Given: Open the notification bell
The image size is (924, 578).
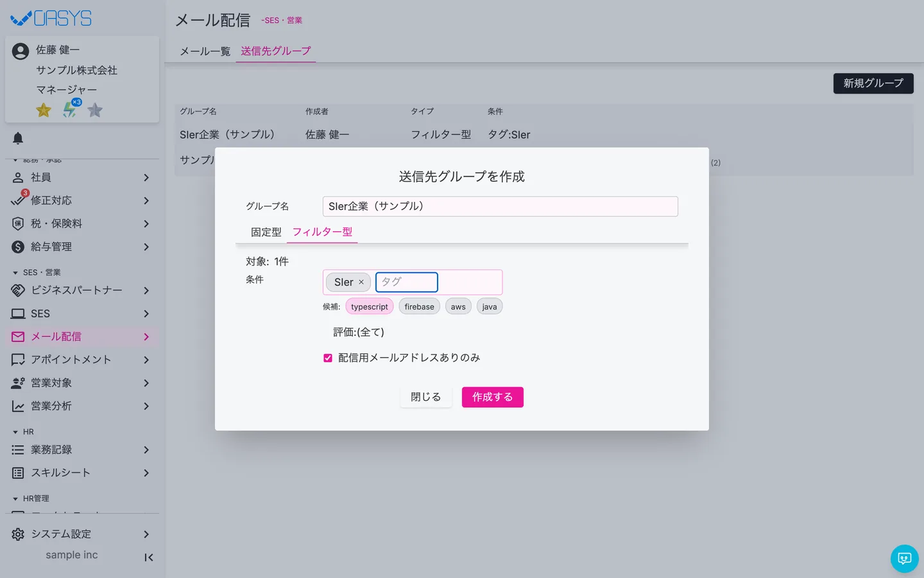Looking at the screenshot, I should [18, 138].
